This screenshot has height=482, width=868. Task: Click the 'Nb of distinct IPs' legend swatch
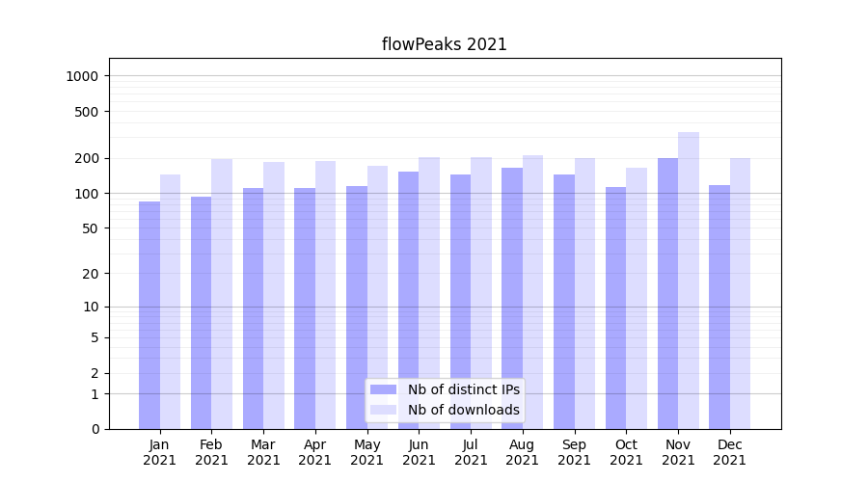point(383,389)
